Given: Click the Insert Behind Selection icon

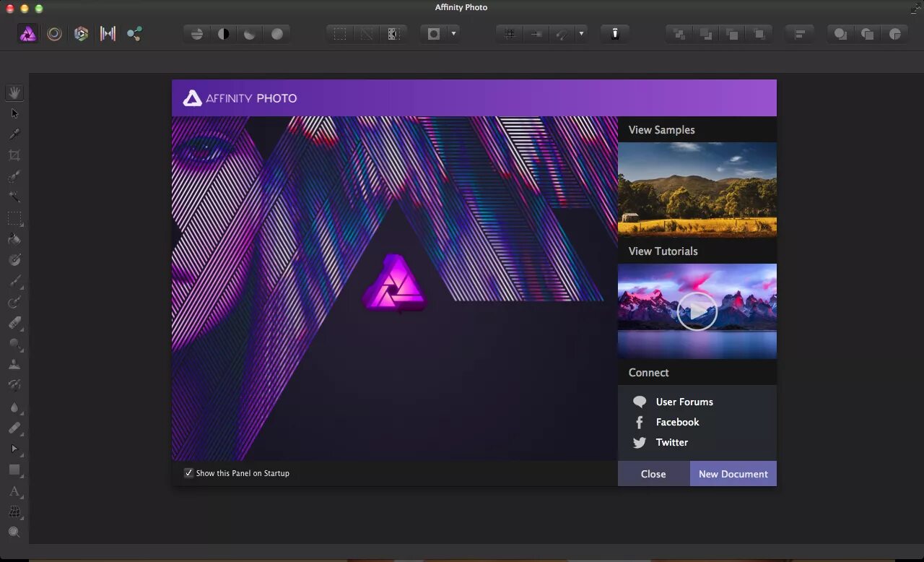Looking at the screenshot, I should tap(840, 34).
